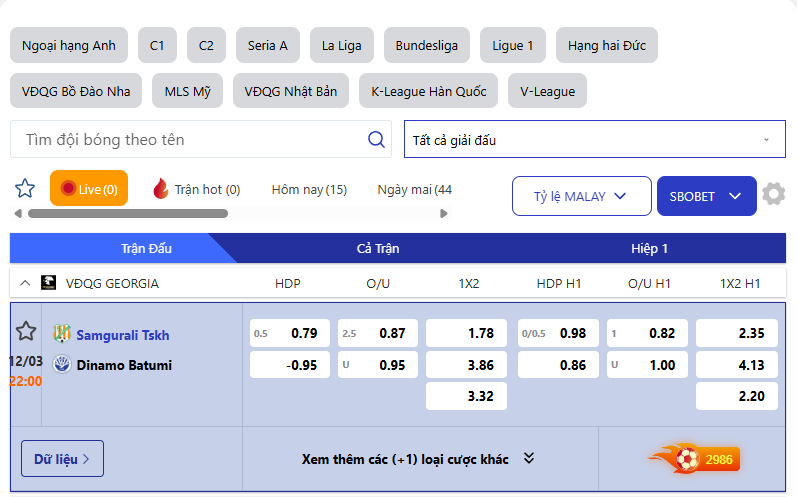Click the search magnifier icon
This screenshot has height=497, width=797.
[x=376, y=140]
